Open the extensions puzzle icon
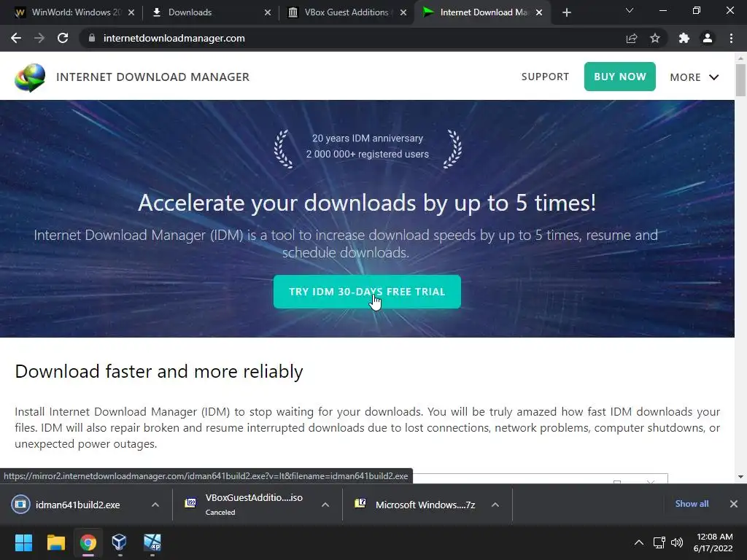 tap(684, 38)
